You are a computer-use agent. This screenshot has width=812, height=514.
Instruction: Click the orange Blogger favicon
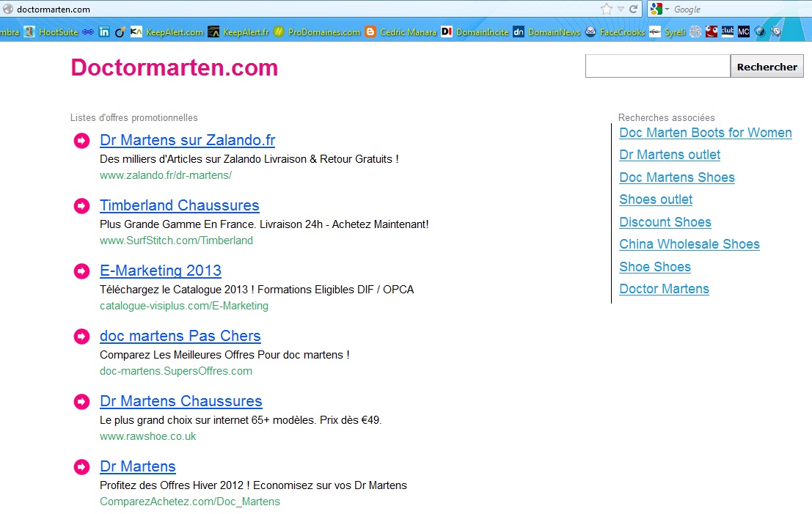click(370, 32)
